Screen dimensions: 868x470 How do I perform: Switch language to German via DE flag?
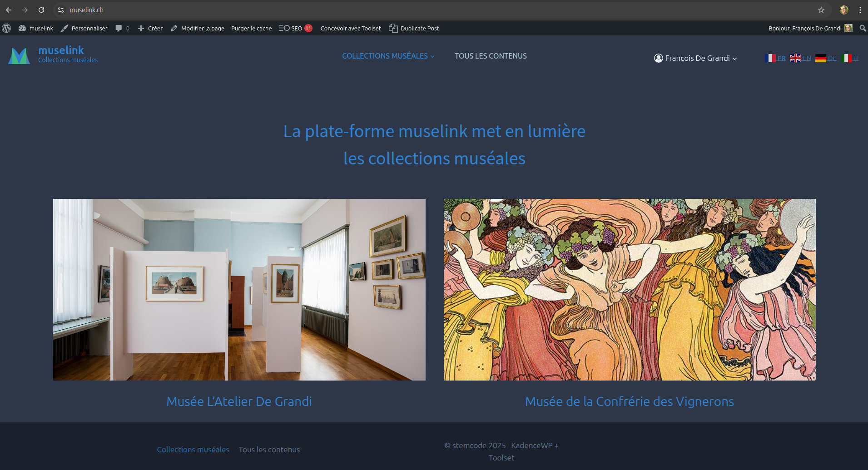[826, 58]
